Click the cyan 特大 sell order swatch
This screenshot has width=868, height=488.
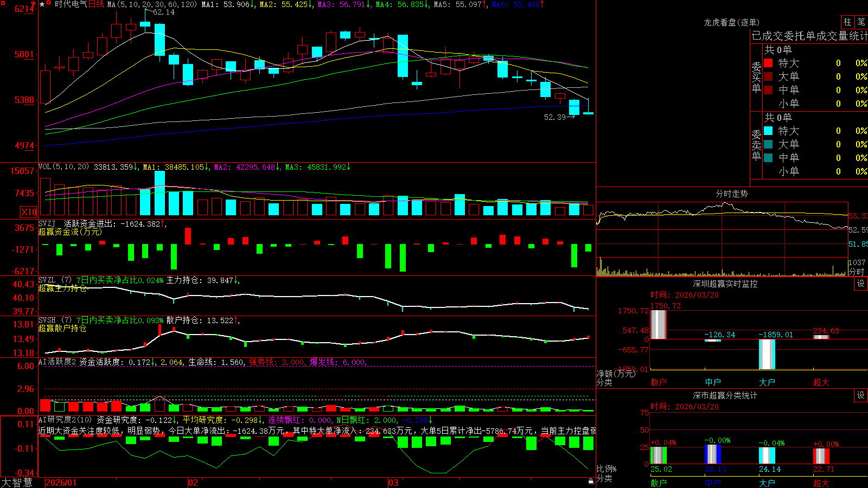[768, 131]
